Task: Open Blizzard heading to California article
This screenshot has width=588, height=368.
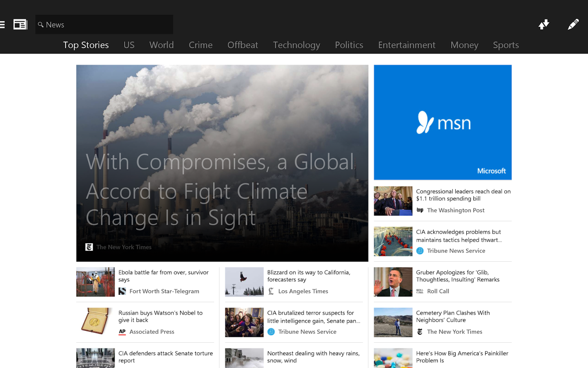Action: [308, 276]
